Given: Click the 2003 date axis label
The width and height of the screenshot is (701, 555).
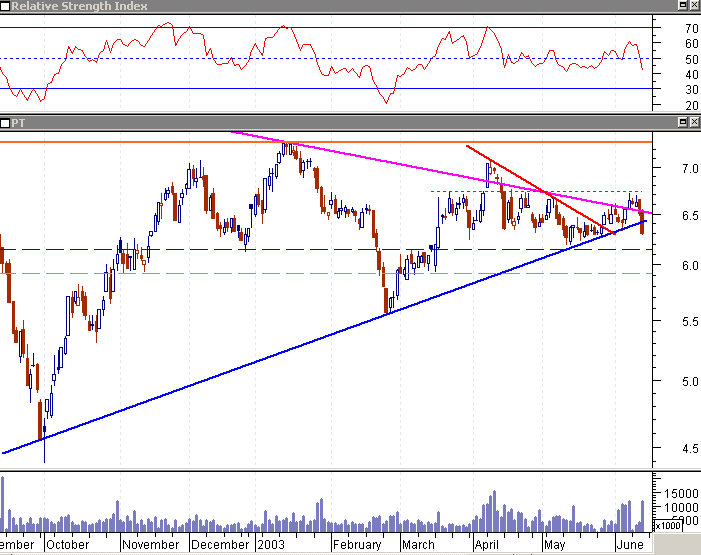Looking at the screenshot, I should coord(271,545).
